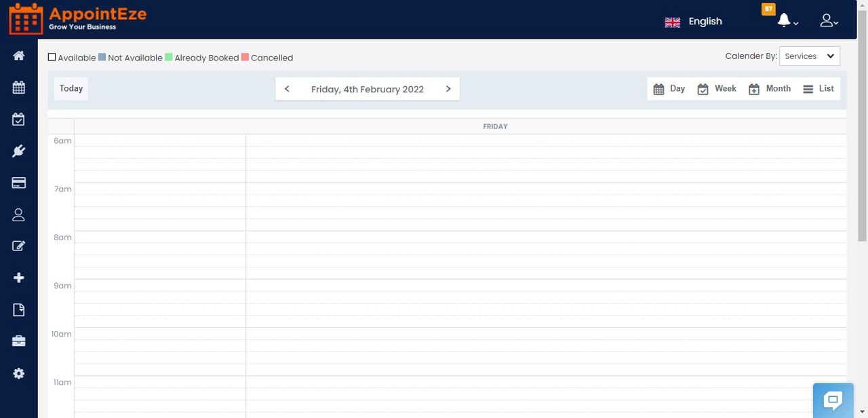Open the edit pencil icon in sidebar

pyautogui.click(x=19, y=246)
